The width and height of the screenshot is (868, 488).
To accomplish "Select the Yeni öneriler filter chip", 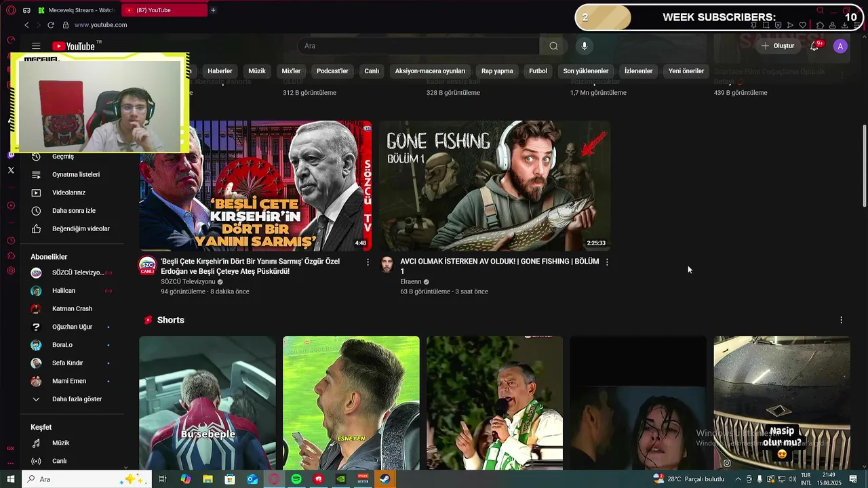I will pyautogui.click(x=686, y=71).
